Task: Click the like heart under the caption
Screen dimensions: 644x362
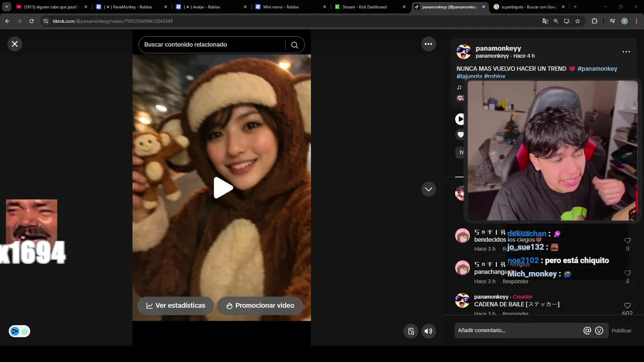Action: 460,135
